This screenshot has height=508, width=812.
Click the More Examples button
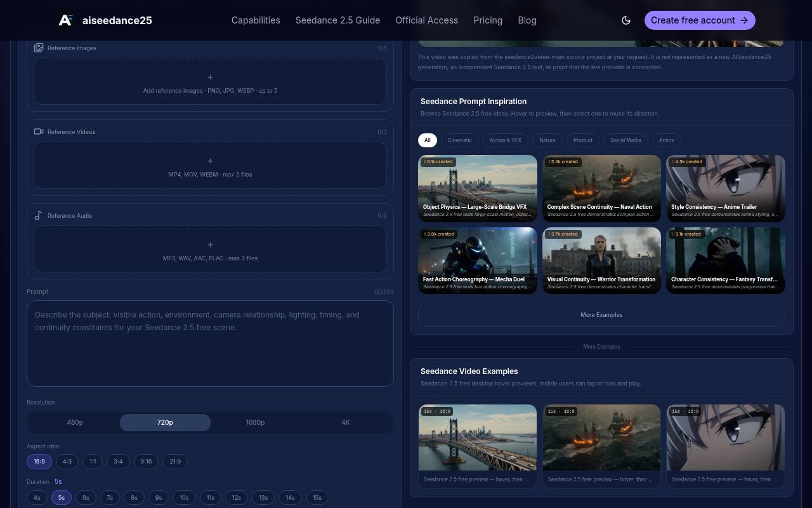(x=601, y=315)
